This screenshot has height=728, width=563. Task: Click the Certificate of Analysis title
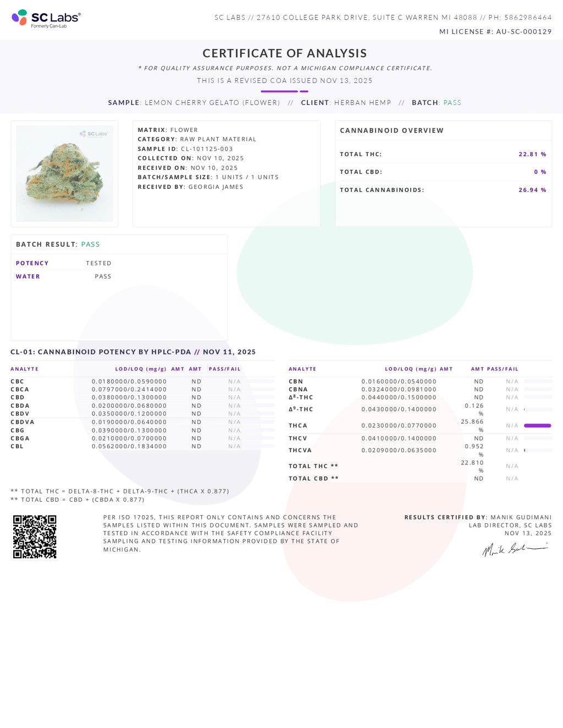click(x=284, y=53)
